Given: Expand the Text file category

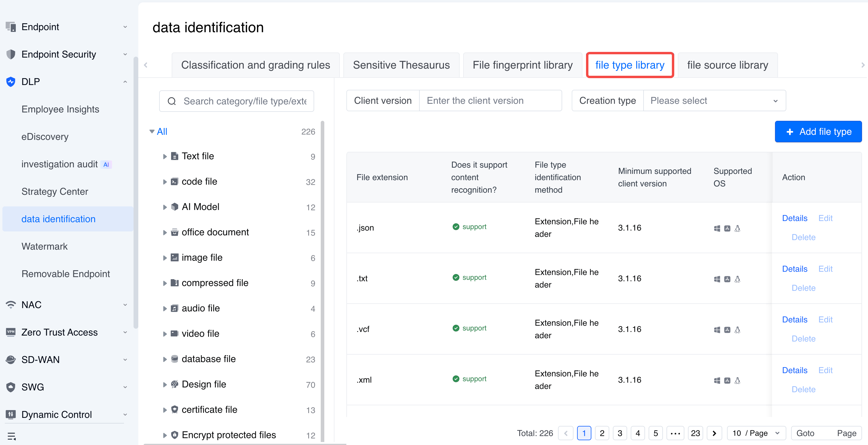Looking at the screenshot, I should click(165, 156).
